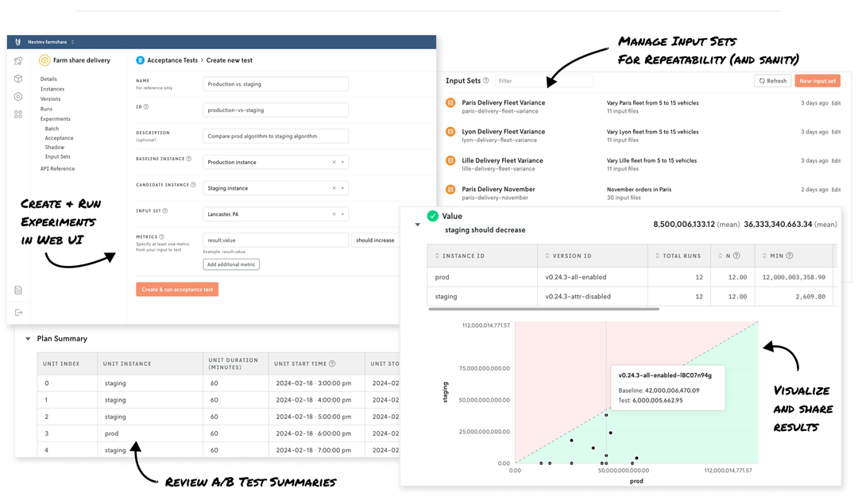Open the rocket icon in left sidebar
The height and width of the screenshot is (504, 858).
[18, 61]
